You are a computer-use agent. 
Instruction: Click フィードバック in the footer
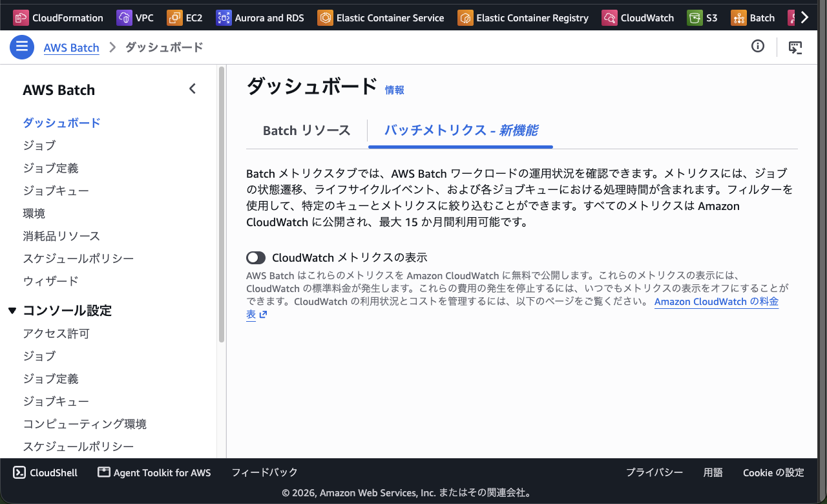tap(264, 472)
